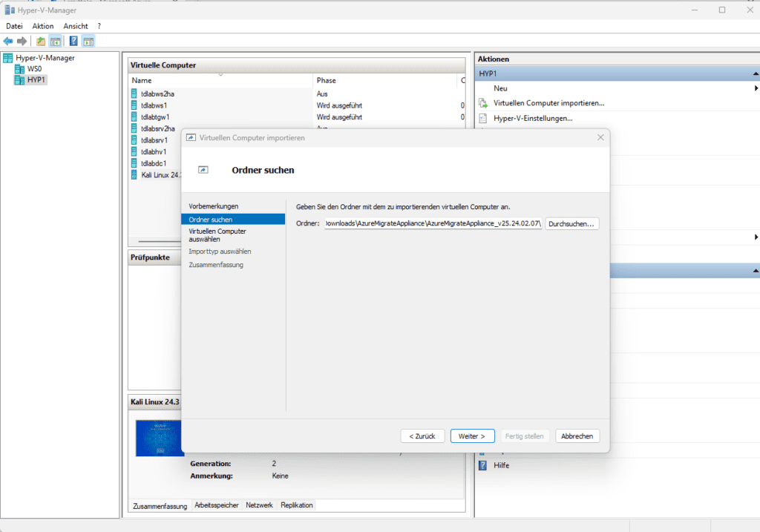Switch to the Arbeitsspeicher tab
This screenshot has width=760, height=532.
(217, 505)
